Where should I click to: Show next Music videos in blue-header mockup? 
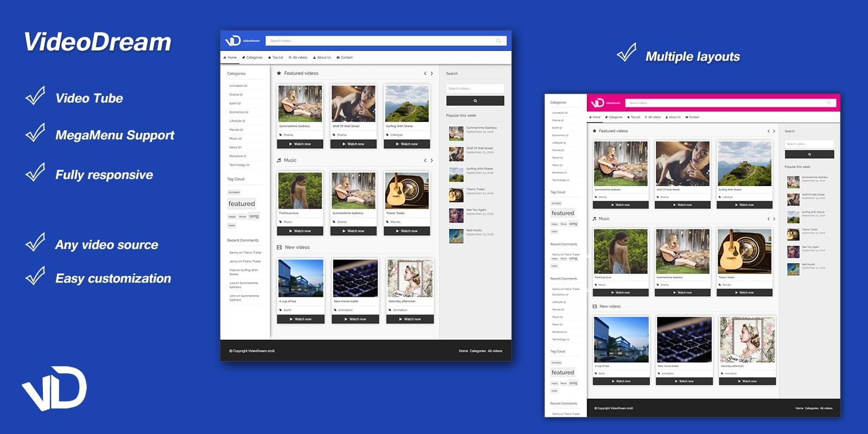[x=432, y=161]
